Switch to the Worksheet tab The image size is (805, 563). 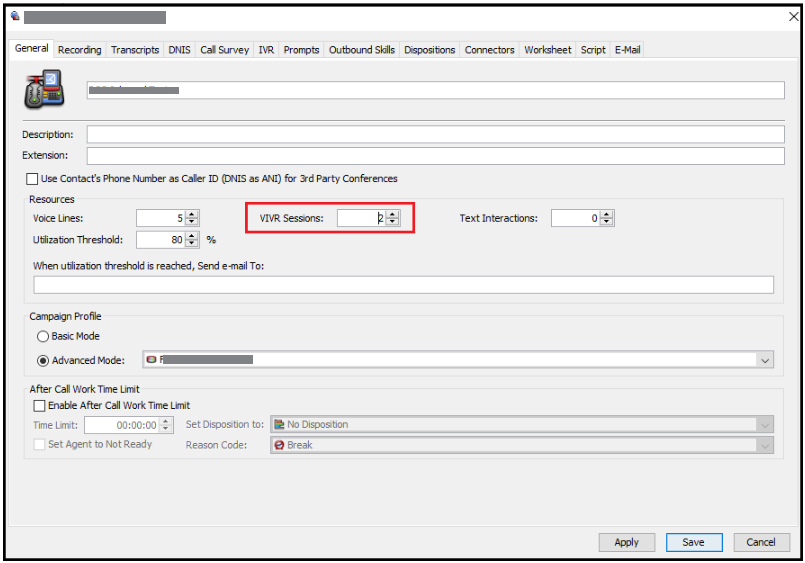click(547, 50)
